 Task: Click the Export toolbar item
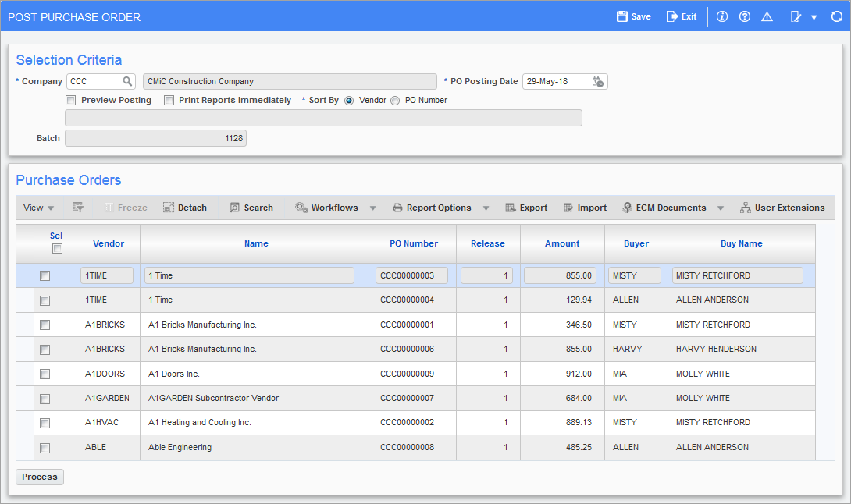(x=526, y=208)
